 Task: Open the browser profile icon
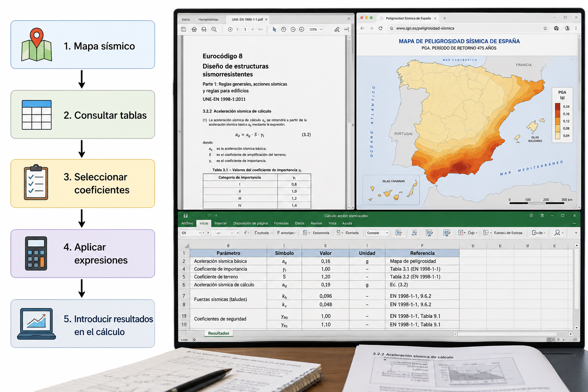567,28
